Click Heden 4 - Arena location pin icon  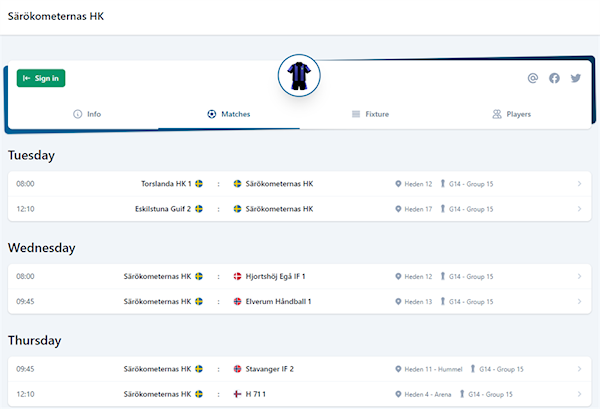pyautogui.click(x=398, y=394)
